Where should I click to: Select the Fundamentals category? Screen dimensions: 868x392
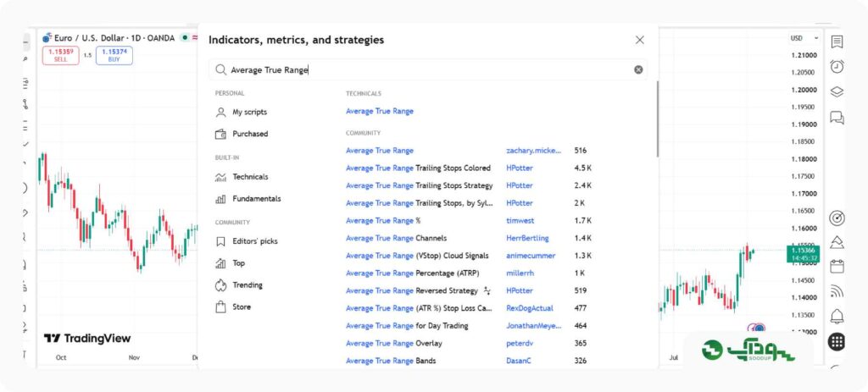tap(248, 198)
